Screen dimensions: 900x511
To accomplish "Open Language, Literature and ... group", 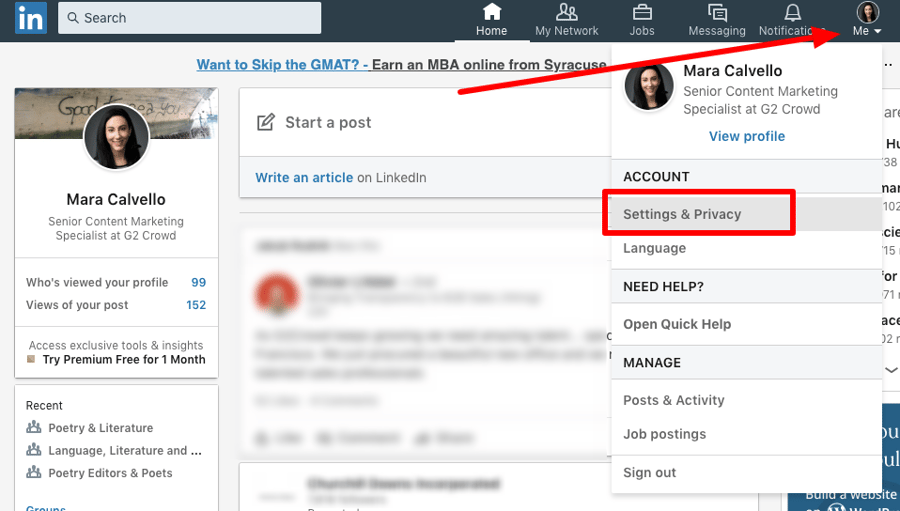I will (125, 451).
